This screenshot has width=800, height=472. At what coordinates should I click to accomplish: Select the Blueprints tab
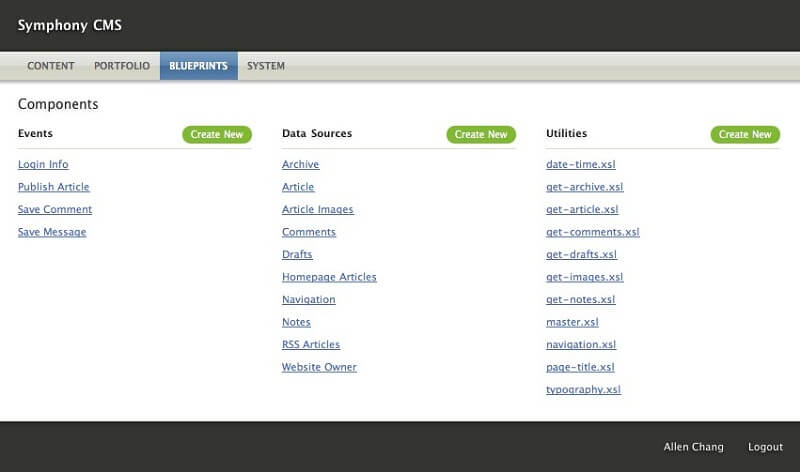pos(198,66)
